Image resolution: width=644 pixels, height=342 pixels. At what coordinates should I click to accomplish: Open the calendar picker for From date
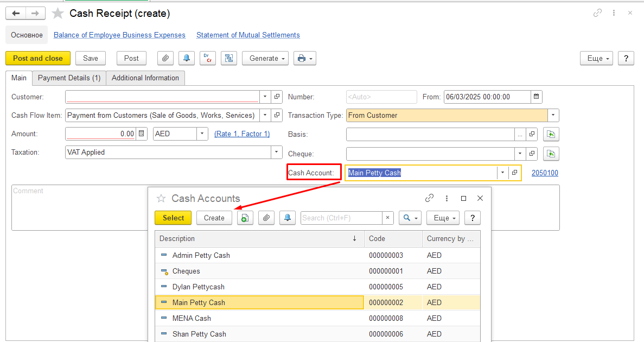coord(537,97)
